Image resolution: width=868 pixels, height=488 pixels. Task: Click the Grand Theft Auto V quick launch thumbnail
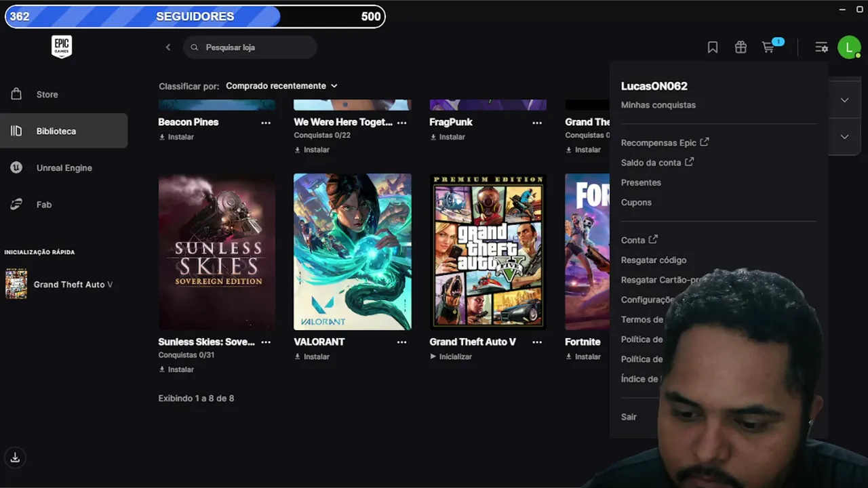pos(16,284)
